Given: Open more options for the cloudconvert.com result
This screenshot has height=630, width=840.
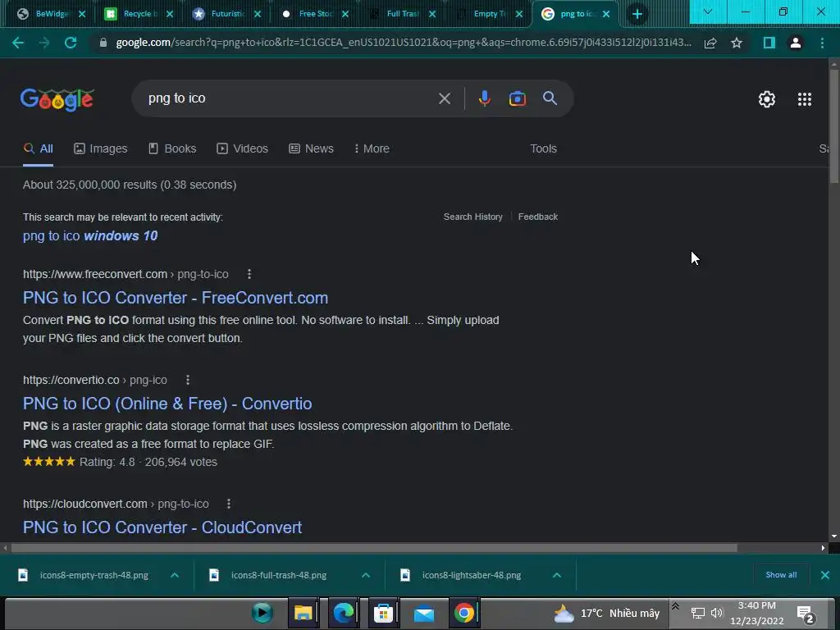Looking at the screenshot, I should click(x=229, y=504).
